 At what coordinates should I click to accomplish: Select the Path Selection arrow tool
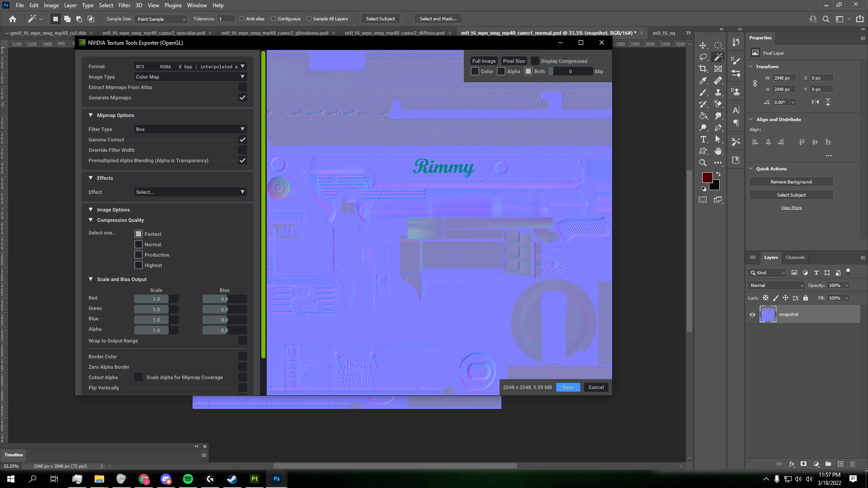pyautogui.click(x=718, y=139)
